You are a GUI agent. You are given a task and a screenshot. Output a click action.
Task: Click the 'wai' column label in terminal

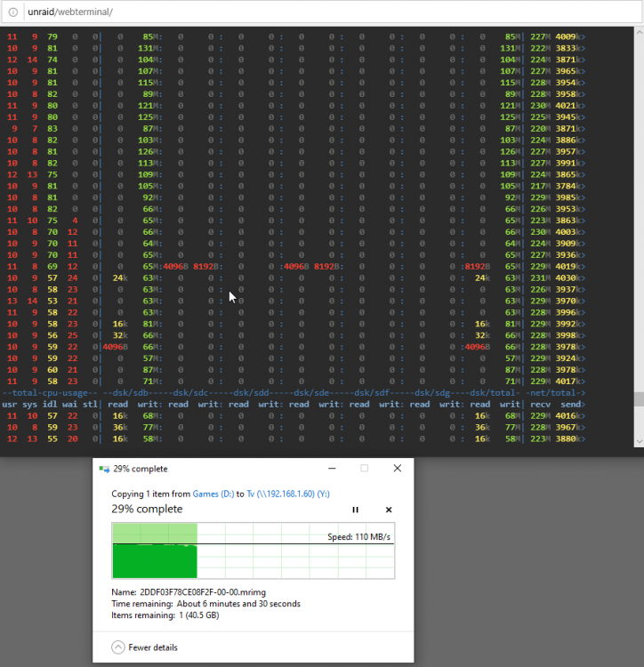[69, 405]
